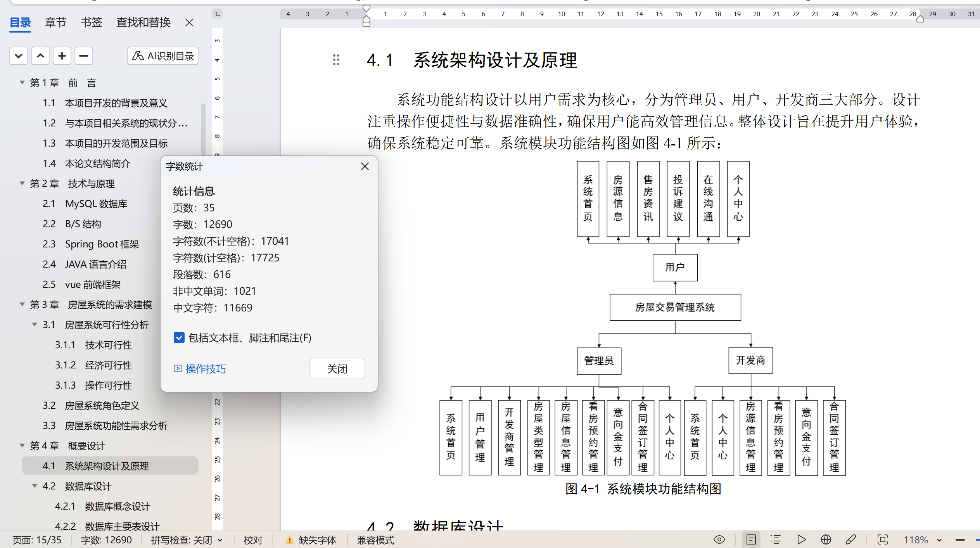The image size is (980, 548).
Task: Uncheck 包括文本框、脚注和尾注 checkbox
Action: pos(179,337)
